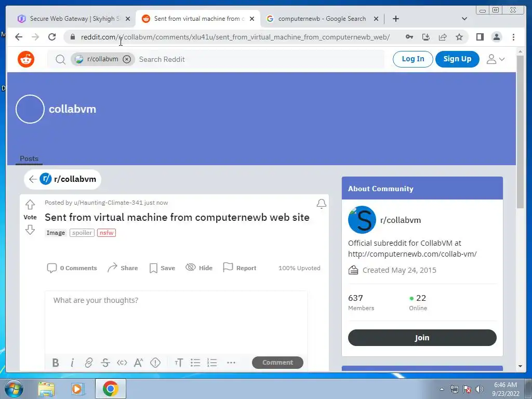Open the tab search dropdown arrow

coord(464,19)
